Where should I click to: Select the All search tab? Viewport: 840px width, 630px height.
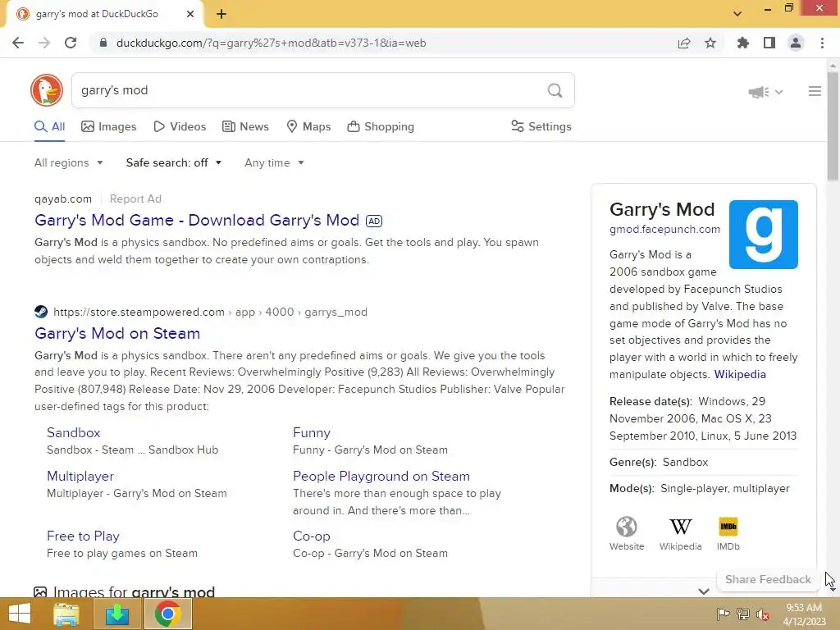coord(49,127)
